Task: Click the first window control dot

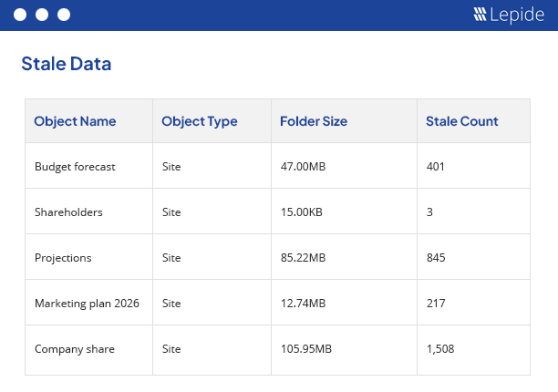Action: pyautogui.click(x=20, y=15)
